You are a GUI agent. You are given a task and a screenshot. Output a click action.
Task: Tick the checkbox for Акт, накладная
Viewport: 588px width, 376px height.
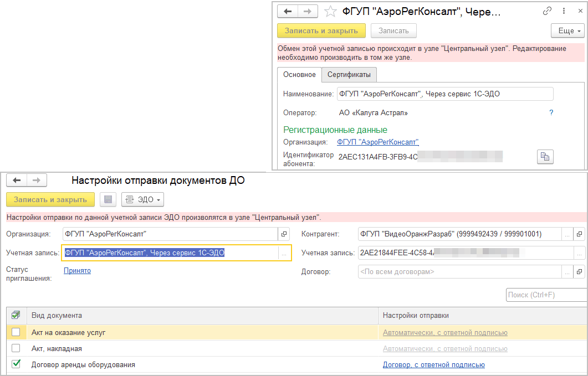[16, 348]
